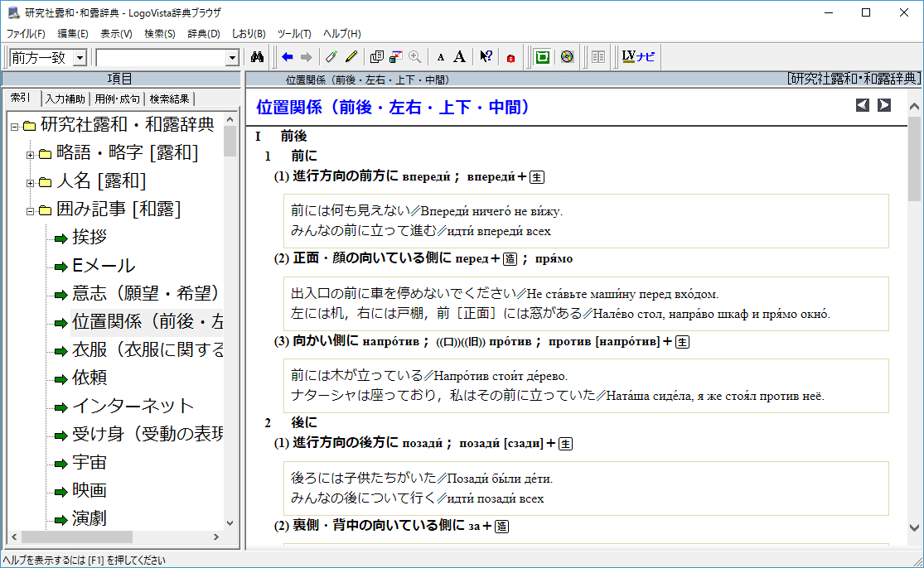
Task: Click the binoculars search icon
Action: pyautogui.click(x=257, y=57)
